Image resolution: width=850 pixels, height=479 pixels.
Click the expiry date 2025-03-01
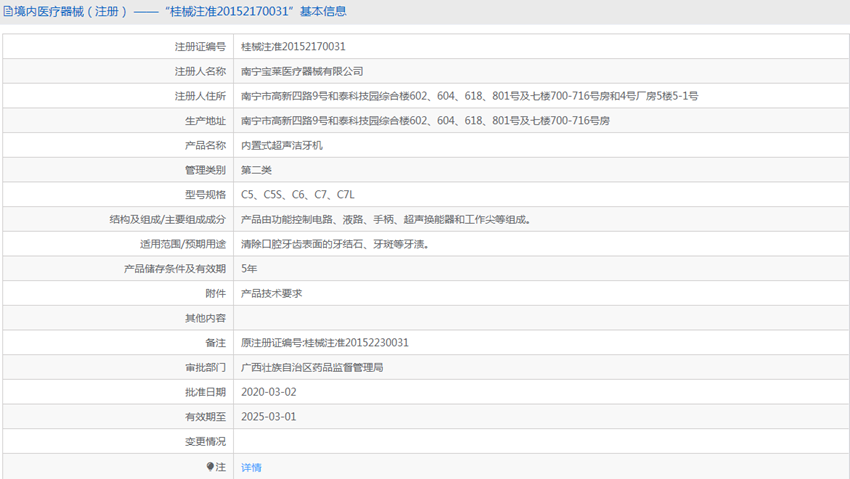(269, 417)
